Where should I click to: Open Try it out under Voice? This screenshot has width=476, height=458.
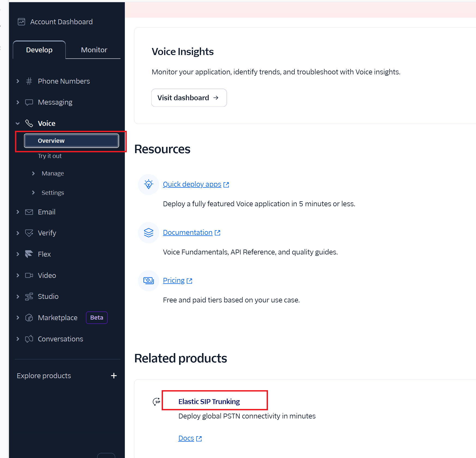(x=50, y=156)
